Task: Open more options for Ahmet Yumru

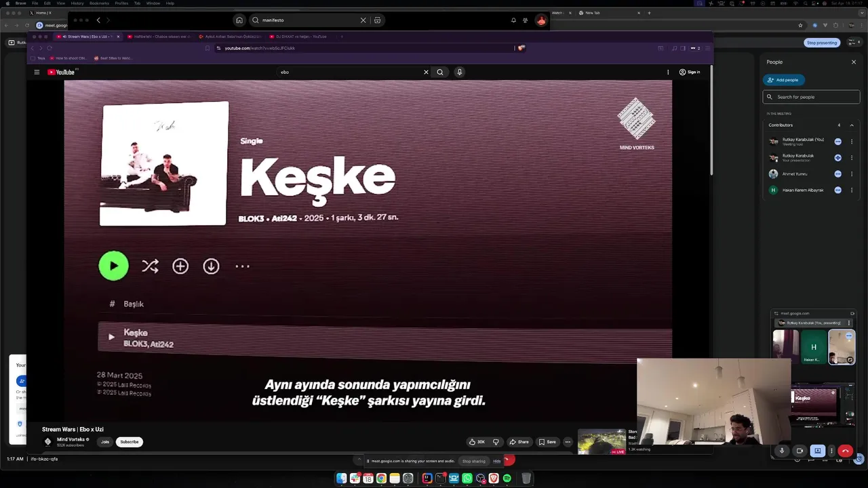Action: pos(852,174)
